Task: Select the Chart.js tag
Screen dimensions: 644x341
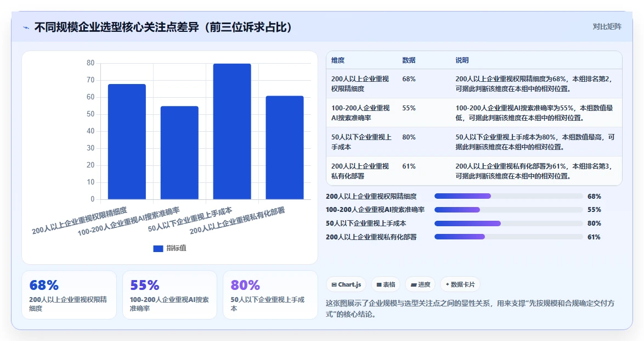Action: click(346, 284)
